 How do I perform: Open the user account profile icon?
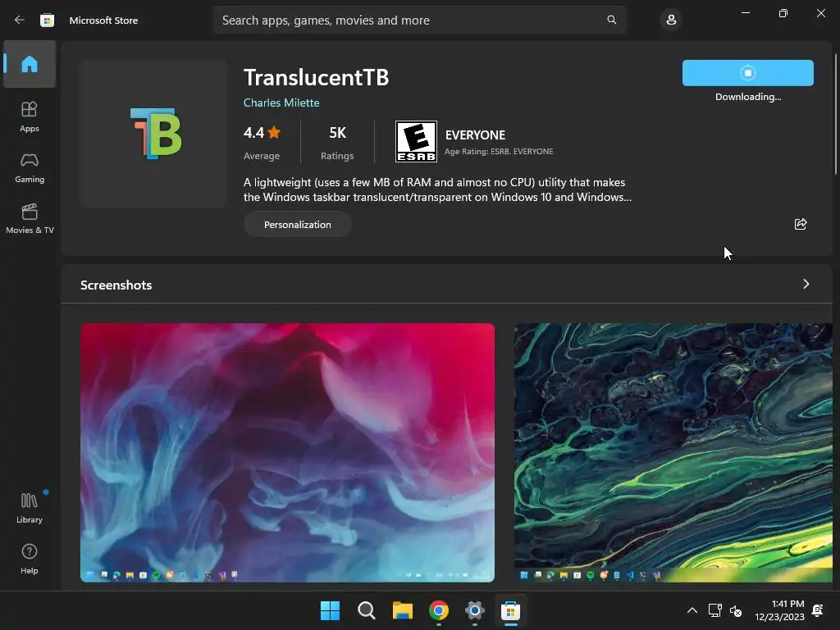point(671,20)
